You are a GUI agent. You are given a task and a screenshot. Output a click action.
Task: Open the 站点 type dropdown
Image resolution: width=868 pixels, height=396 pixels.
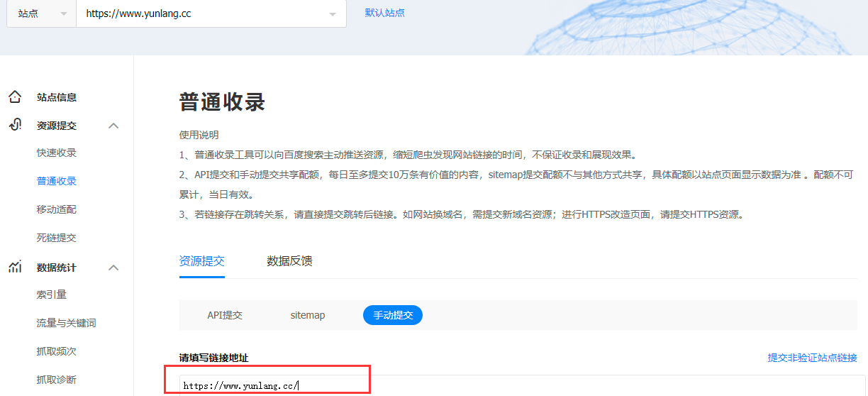[41, 13]
